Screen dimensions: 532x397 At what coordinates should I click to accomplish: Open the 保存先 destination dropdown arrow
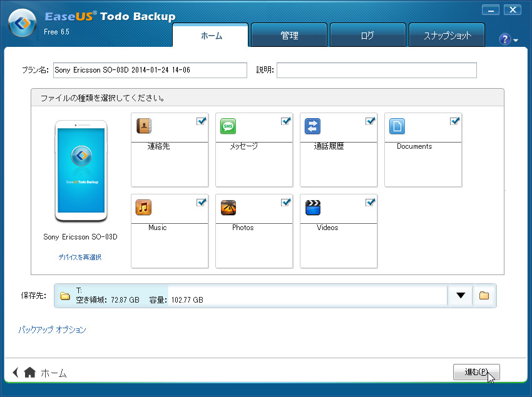pos(460,296)
